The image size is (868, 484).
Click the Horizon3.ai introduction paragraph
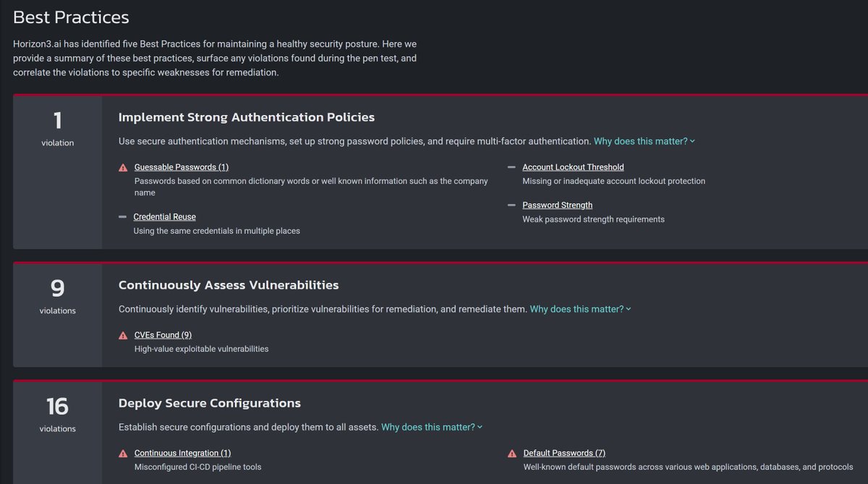(x=215, y=58)
